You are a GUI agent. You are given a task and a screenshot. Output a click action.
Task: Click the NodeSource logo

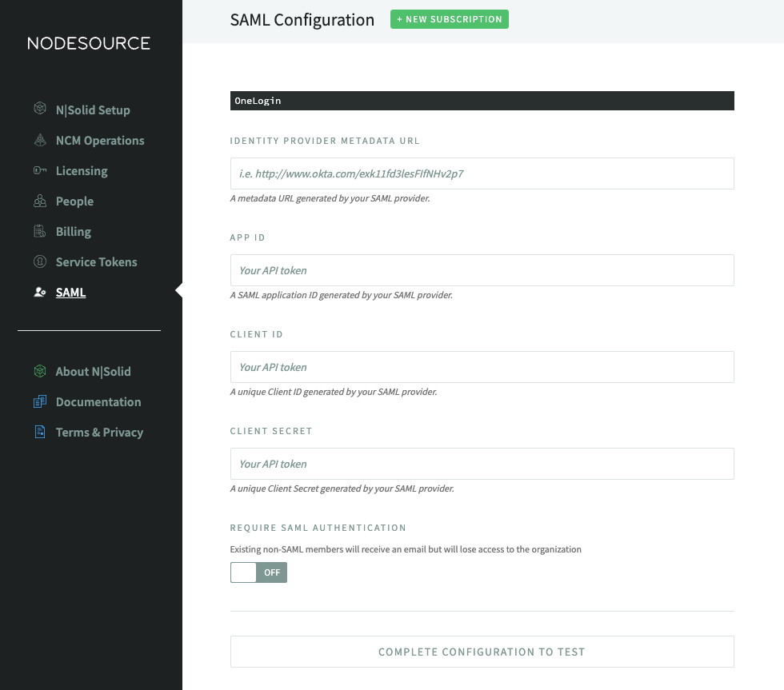click(89, 43)
